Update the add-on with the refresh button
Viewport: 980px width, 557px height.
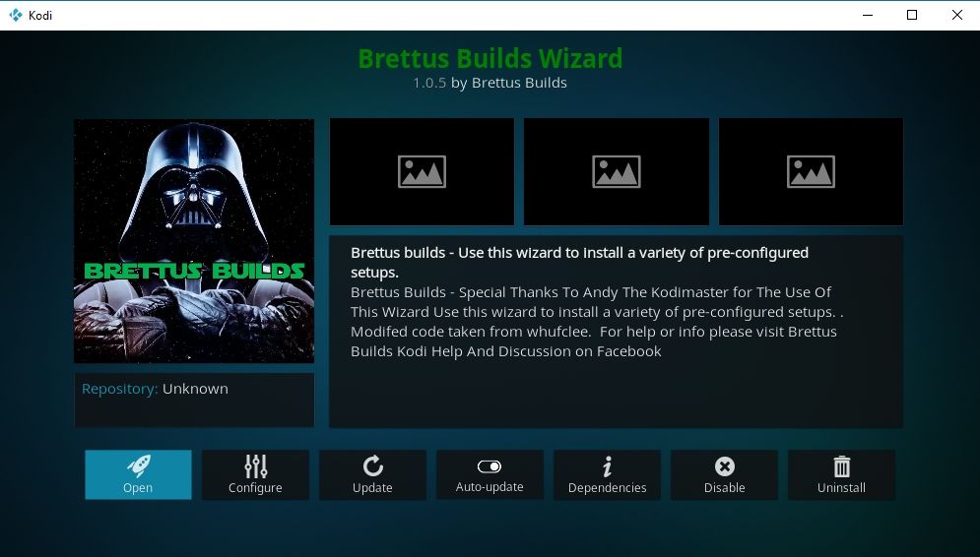point(372,474)
